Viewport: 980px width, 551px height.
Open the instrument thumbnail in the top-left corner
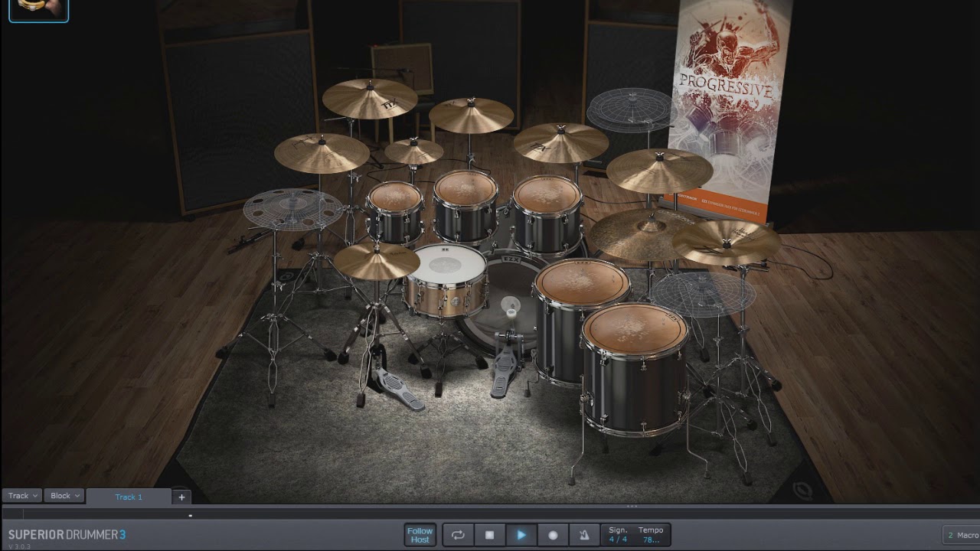click(x=38, y=10)
